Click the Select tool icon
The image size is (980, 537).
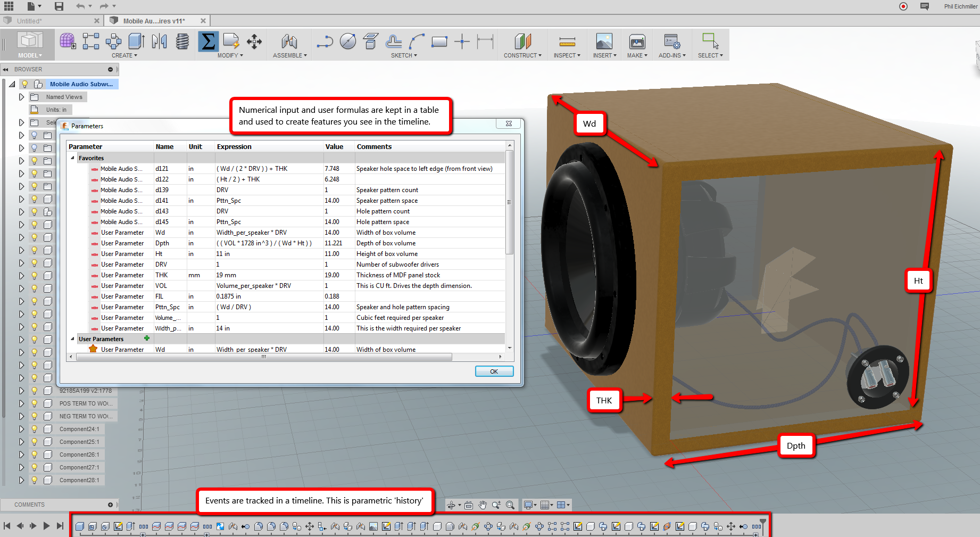[710, 41]
